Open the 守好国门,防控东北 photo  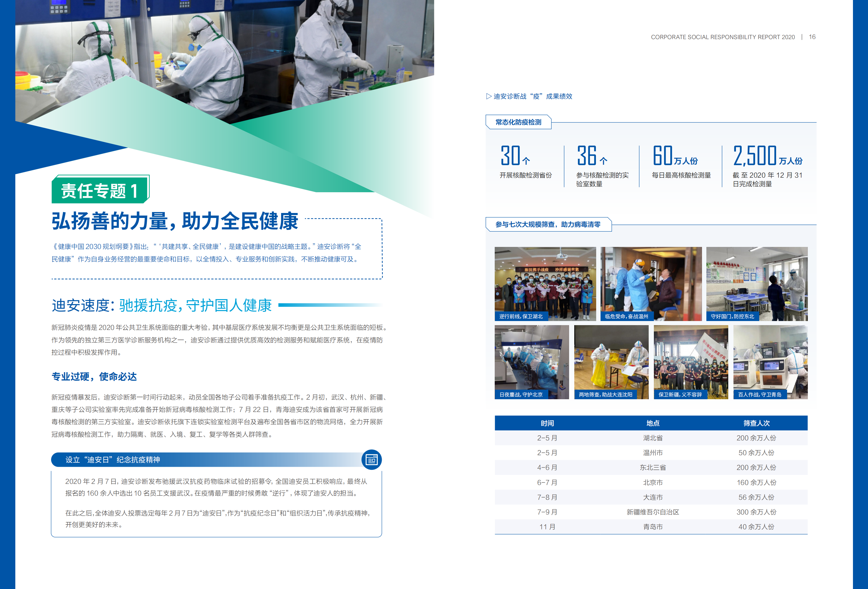(757, 284)
